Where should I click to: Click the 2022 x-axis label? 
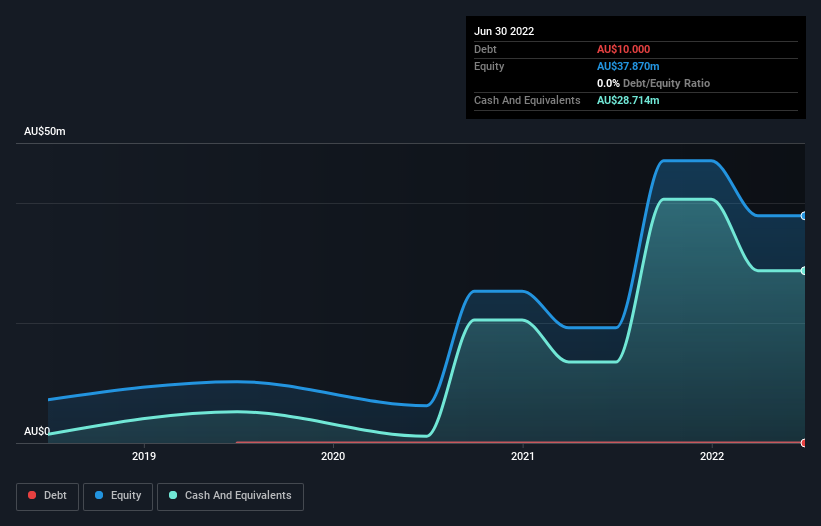coord(712,456)
